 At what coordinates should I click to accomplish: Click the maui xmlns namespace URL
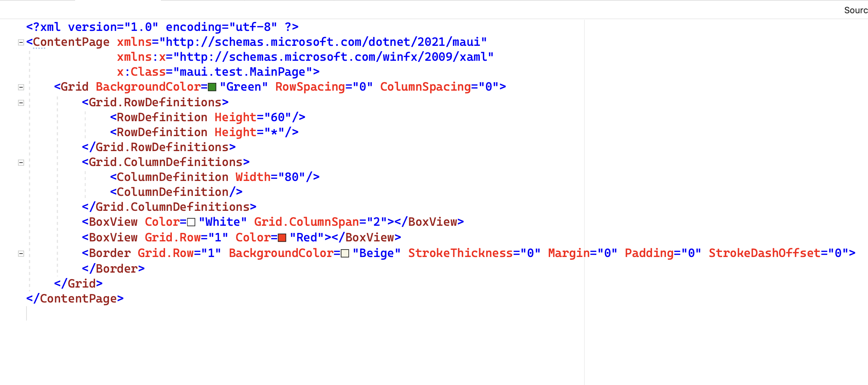pos(324,41)
